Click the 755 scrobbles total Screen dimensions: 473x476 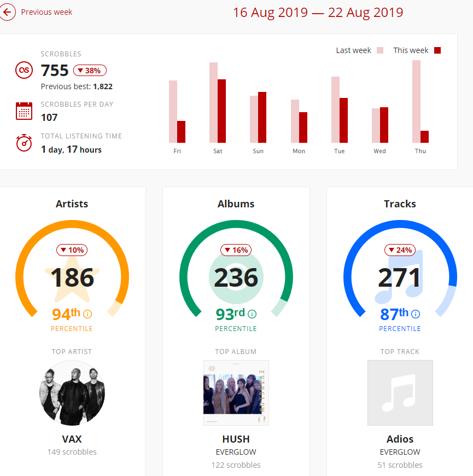coord(55,71)
